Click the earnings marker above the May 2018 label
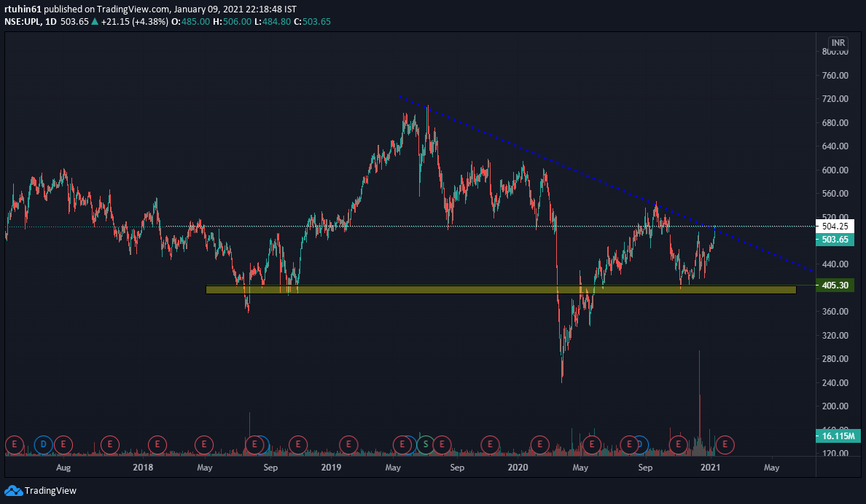Screen dimensions: 866x504 [x=204, y=444]
